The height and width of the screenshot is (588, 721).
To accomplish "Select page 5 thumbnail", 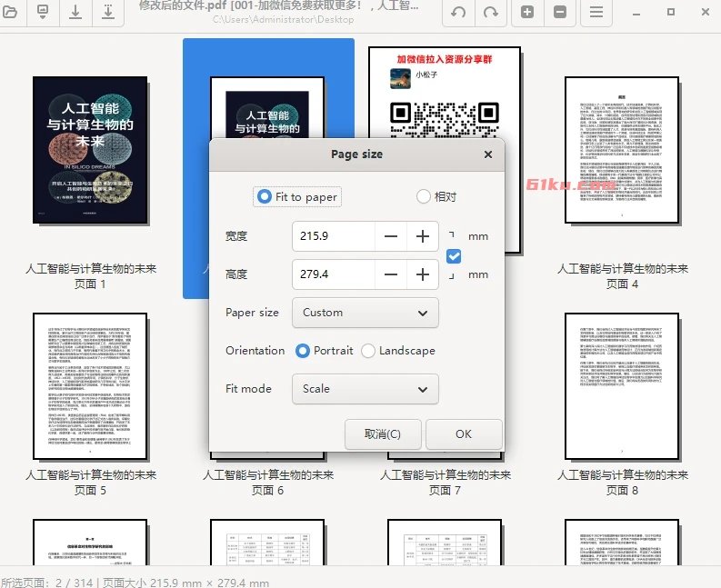I will click(x=90, y=386).
